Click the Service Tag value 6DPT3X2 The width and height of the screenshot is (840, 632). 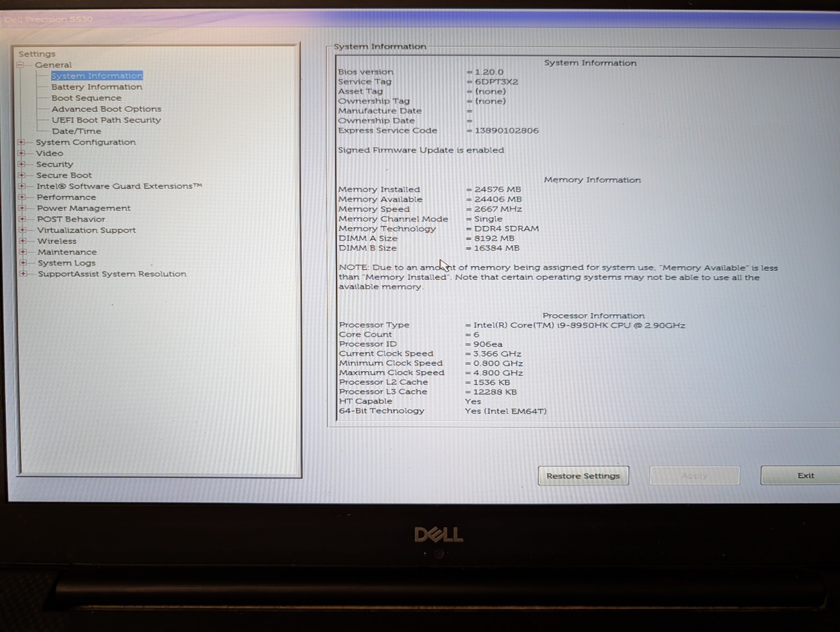(x=496, y=82)
